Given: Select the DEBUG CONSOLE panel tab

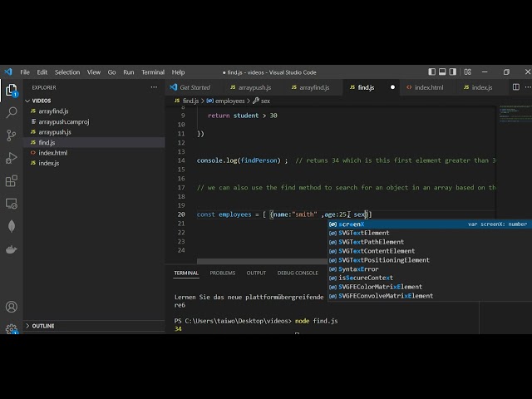Looking at the screenshot, I should click(x=298, y=273).
